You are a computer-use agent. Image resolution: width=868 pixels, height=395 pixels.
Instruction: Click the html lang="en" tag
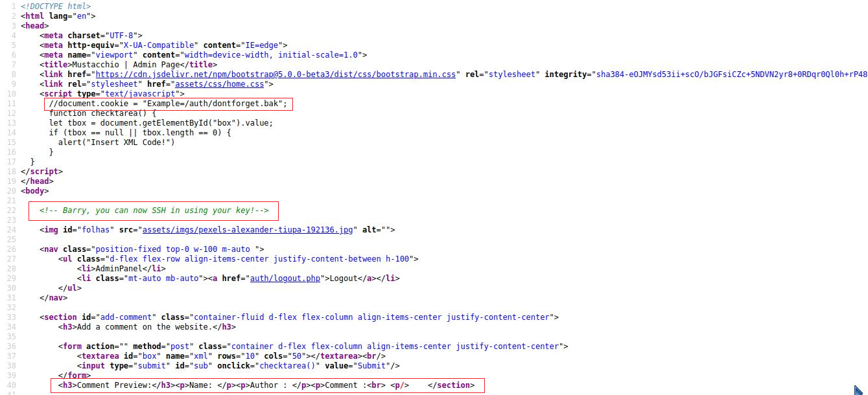(x=58, y=16)
